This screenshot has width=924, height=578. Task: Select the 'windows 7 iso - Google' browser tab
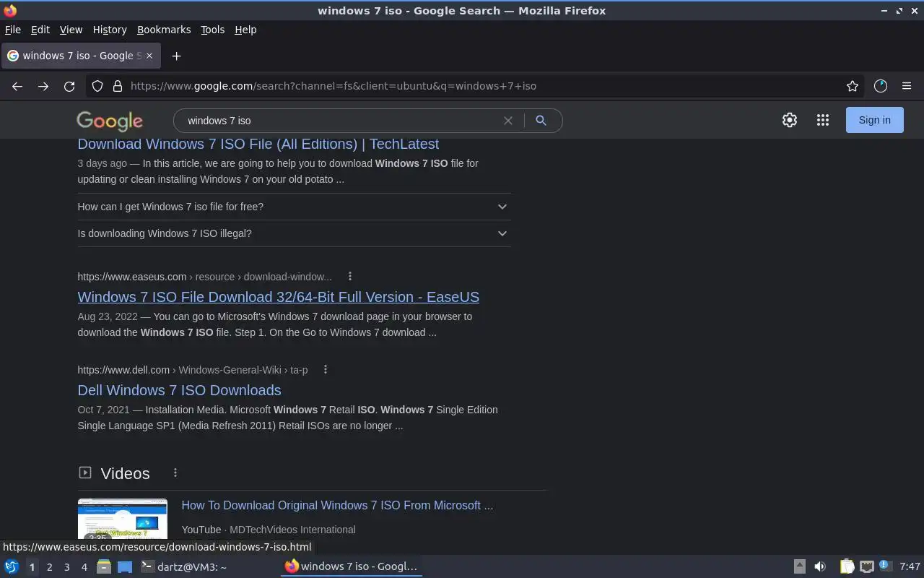[x=81, y=56]
